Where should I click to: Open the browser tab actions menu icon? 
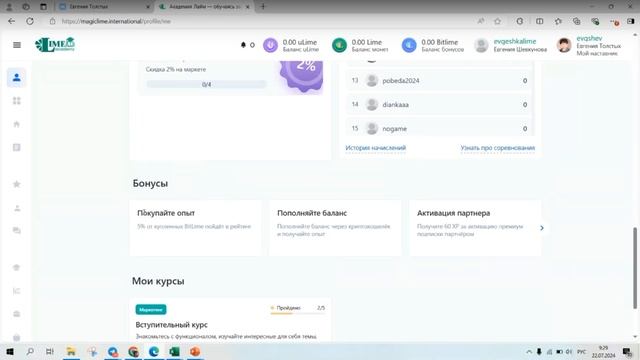43,7
